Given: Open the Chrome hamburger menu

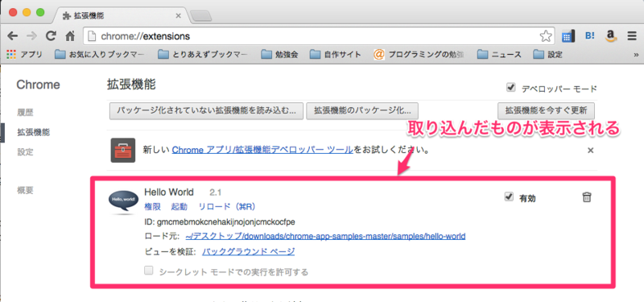Looking at the screenshot, I should coord(632,36).
